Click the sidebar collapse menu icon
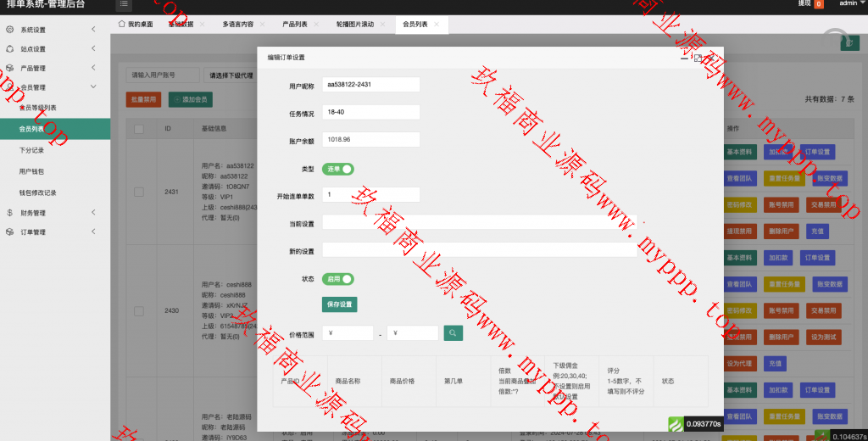This screenshot has width=868, height=441. 122,4
